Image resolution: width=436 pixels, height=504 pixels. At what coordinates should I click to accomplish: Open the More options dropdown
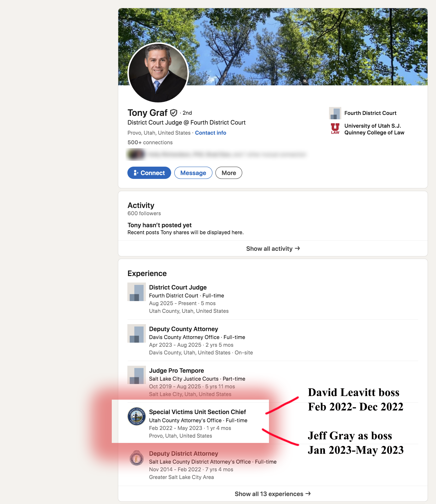pos(229,173)
